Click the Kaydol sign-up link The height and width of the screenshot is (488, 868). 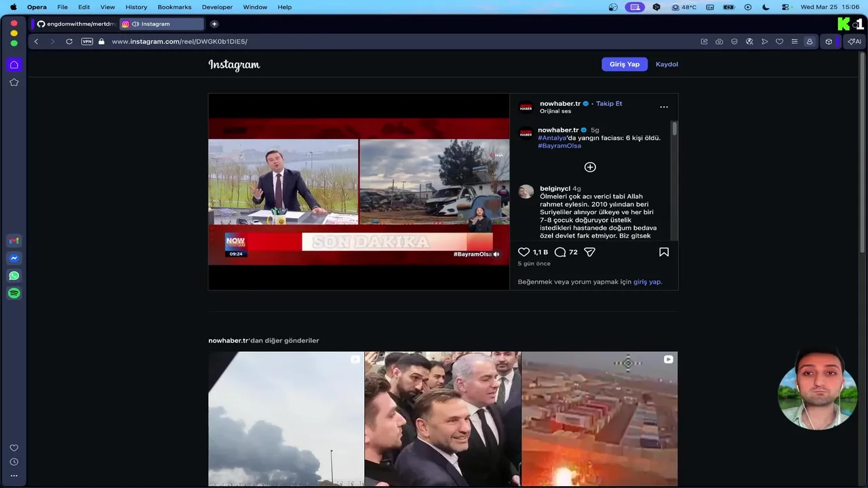coord(667,64)
